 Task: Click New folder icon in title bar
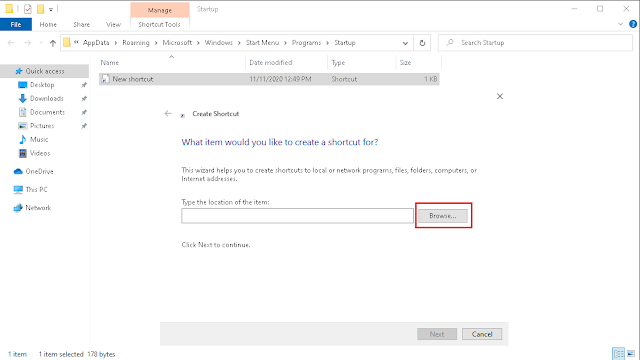[40, 9]
